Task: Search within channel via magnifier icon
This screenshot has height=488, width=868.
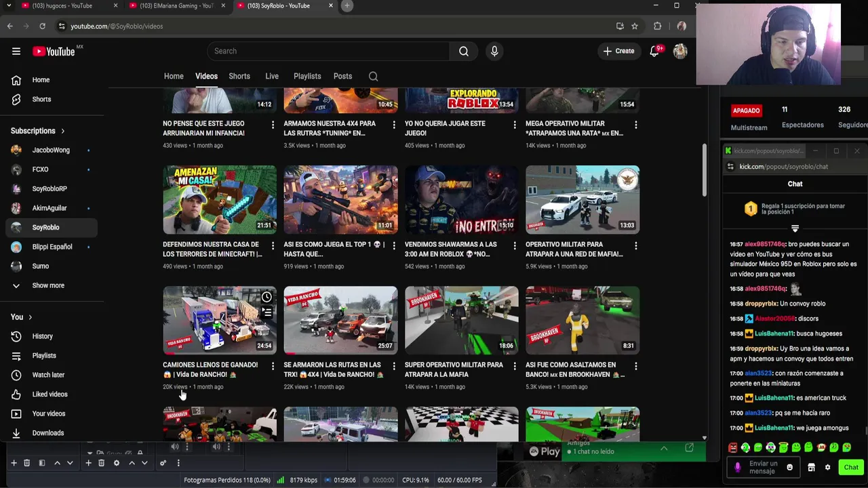Action: [x=373, y=77]
